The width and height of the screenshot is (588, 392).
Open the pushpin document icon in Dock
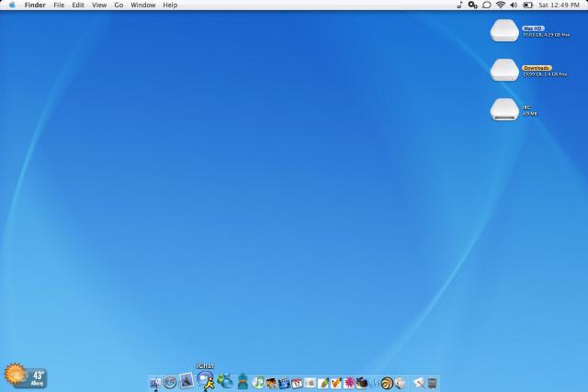[x=419, y=383]
